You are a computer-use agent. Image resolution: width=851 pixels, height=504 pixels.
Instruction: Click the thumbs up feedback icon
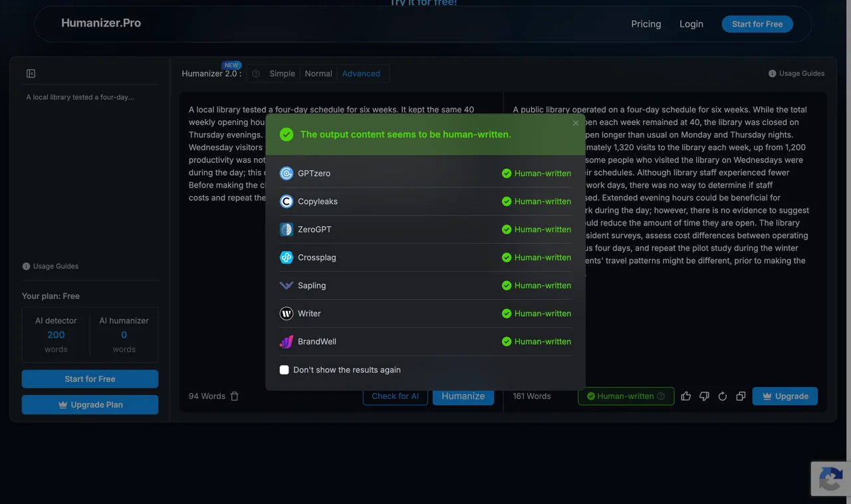pyautogui.click(x=686, y=396)
